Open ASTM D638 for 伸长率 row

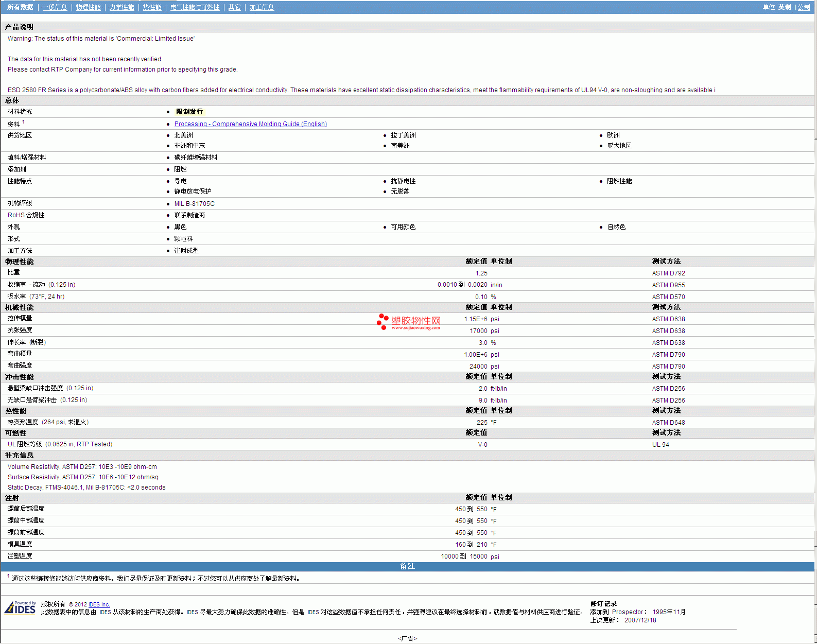668,343
